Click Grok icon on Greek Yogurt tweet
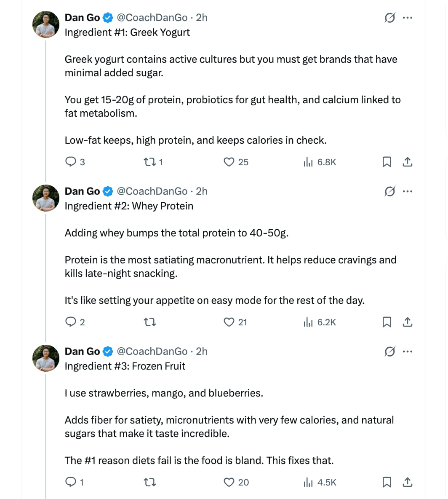Viewport: 448px width, 499px height. (x=389, y=18)
